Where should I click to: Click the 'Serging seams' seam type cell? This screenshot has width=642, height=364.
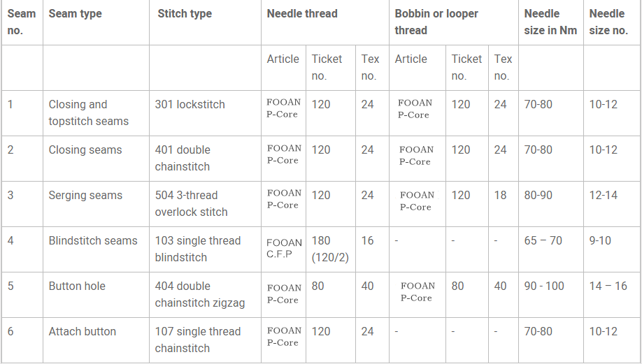[97, 204]
